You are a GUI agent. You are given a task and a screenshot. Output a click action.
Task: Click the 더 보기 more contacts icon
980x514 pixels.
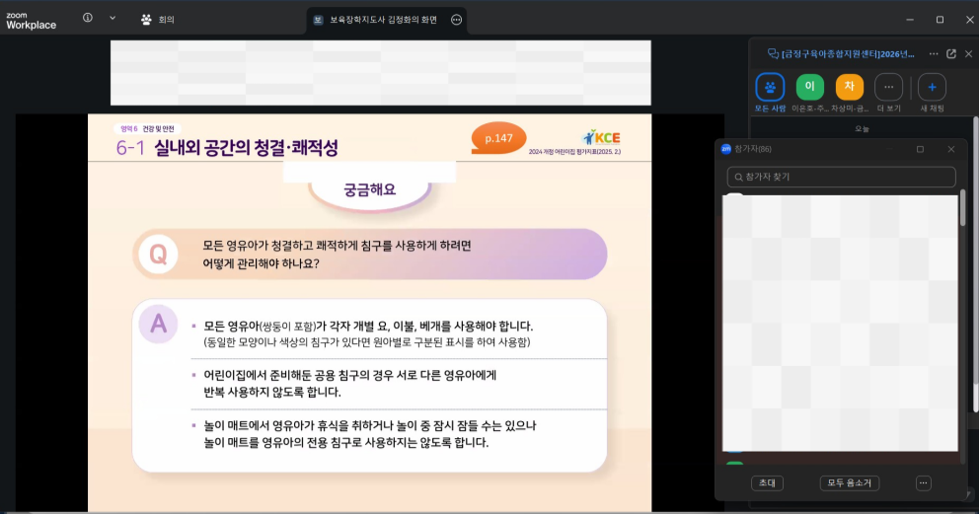click(888, 87)
